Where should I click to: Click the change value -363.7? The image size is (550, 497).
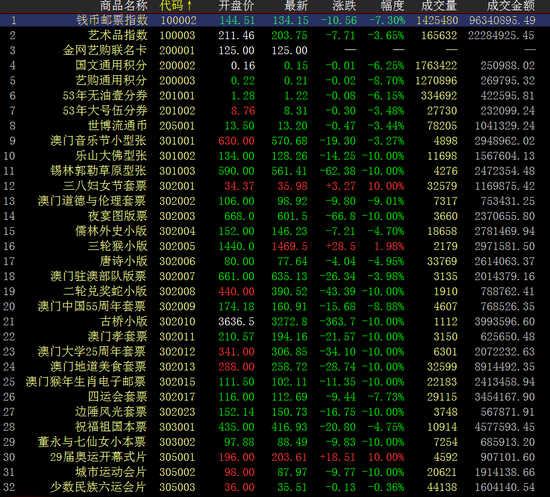pos(337,322)
